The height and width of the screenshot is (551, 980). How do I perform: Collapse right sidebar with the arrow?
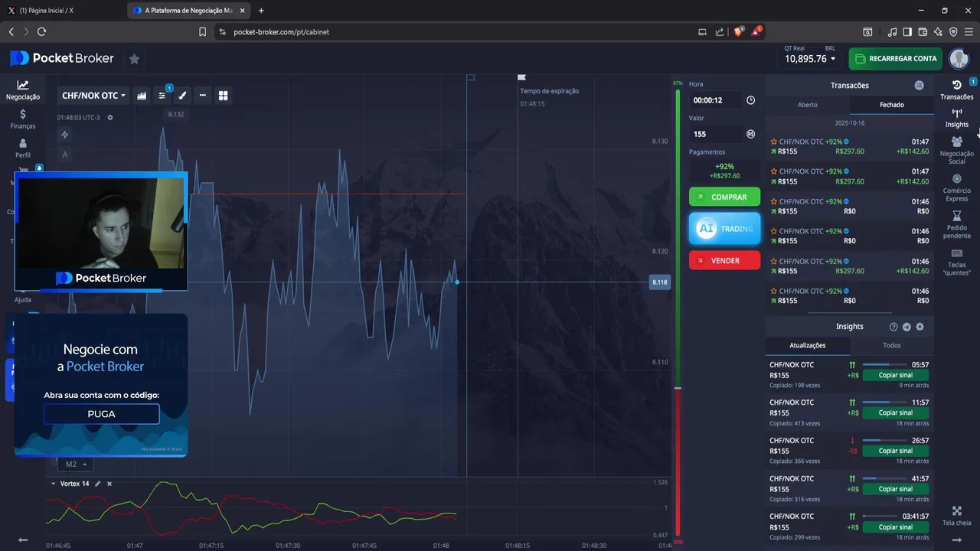pyautogui.click(x=956, y=540)
